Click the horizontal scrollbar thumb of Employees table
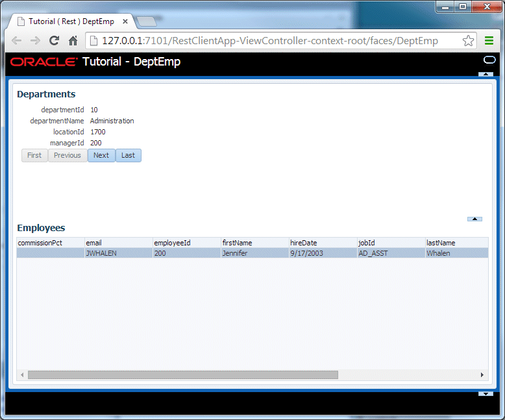The width and height of the screenshot is (505, 420). tap(183, 375)
